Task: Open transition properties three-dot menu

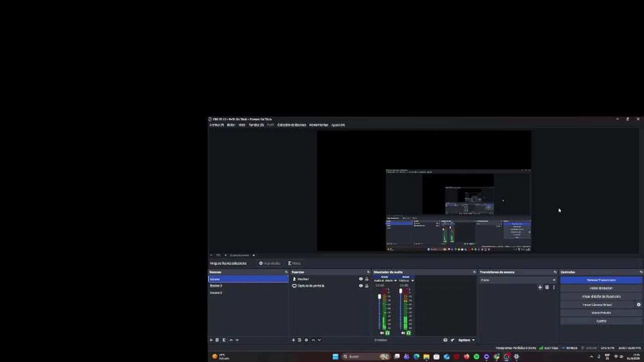Action: tap(553, 288)
